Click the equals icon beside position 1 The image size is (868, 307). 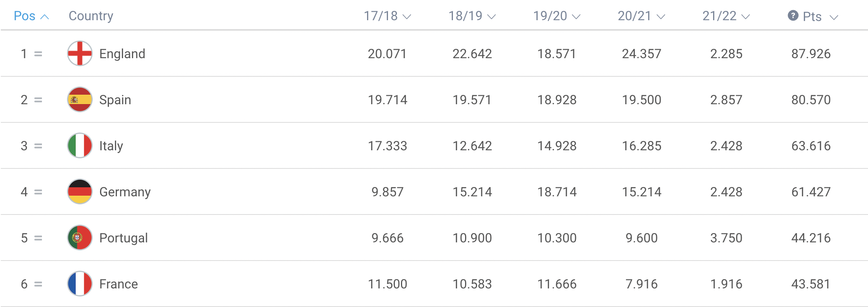(38, 54)
